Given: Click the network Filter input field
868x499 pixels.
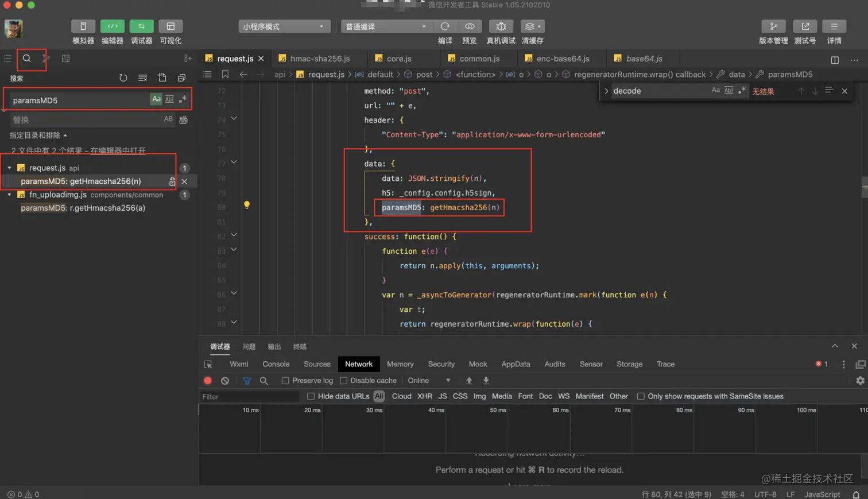Looking at the screenshot, I should tap(249, 397).
